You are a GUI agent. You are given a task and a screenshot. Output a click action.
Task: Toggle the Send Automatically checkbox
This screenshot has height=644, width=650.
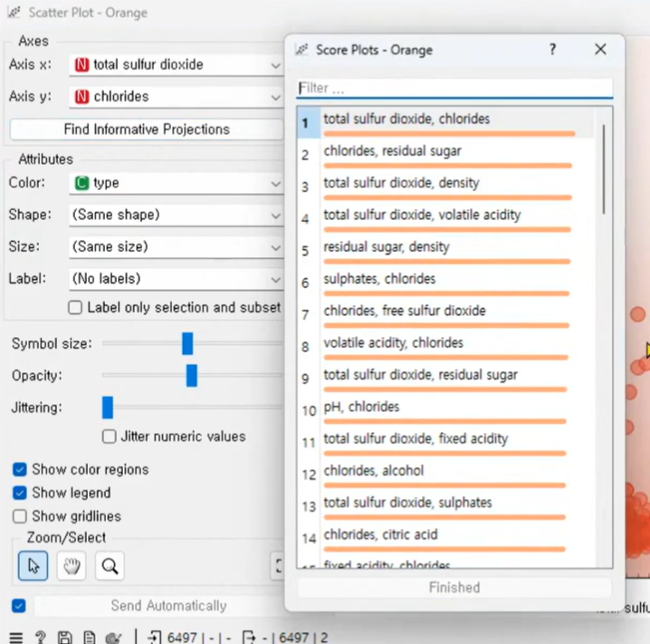19,606
